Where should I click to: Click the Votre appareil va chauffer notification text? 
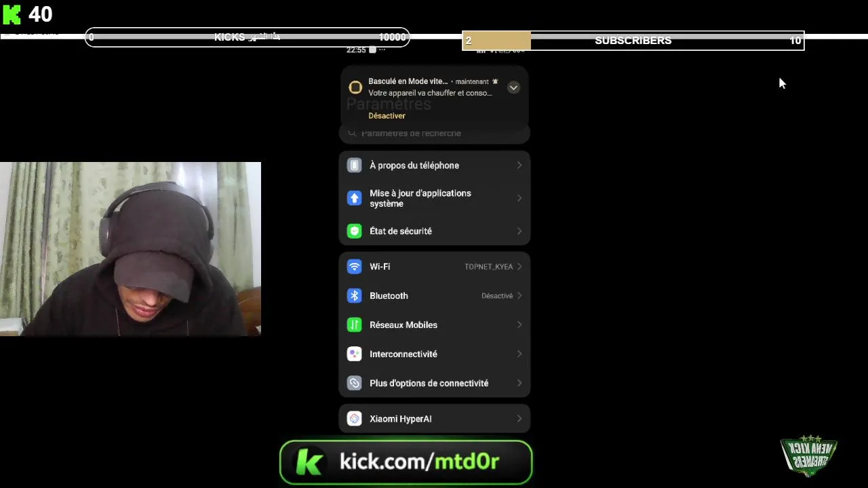click(x=430, y=93)
